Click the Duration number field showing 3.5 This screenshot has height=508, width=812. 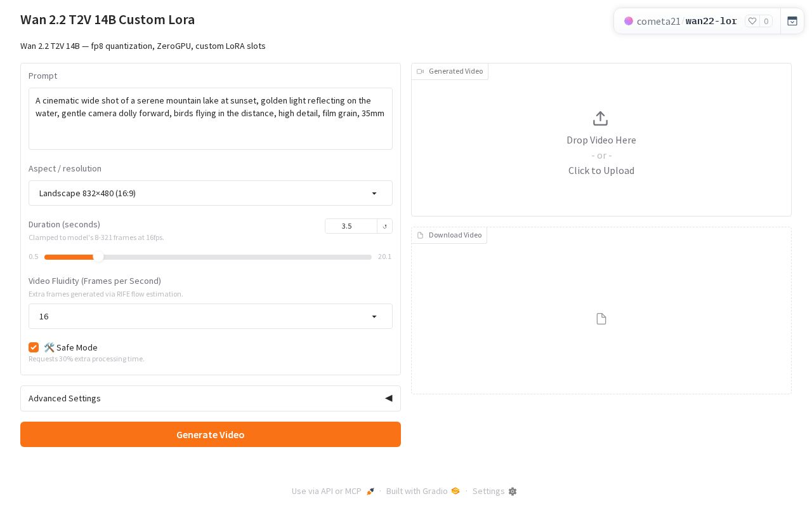click(x=351, y=226)
